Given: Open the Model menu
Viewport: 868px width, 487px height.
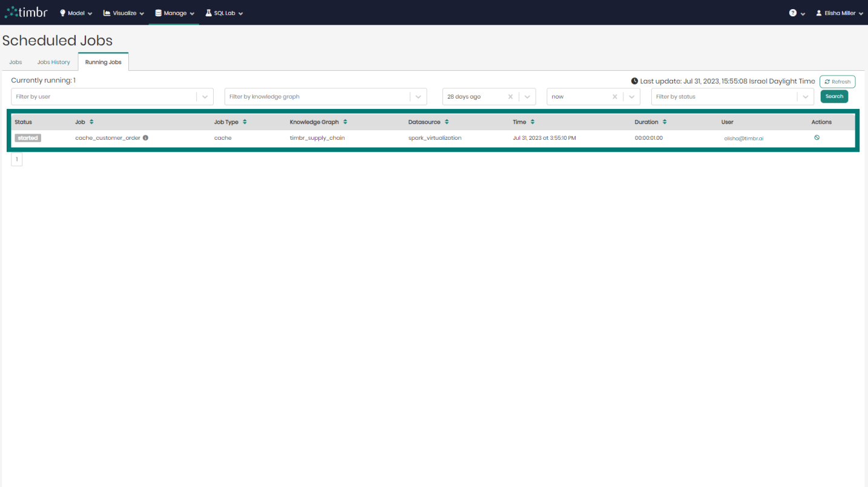Looking at the screenshot, I should click(x=76, y=12).
